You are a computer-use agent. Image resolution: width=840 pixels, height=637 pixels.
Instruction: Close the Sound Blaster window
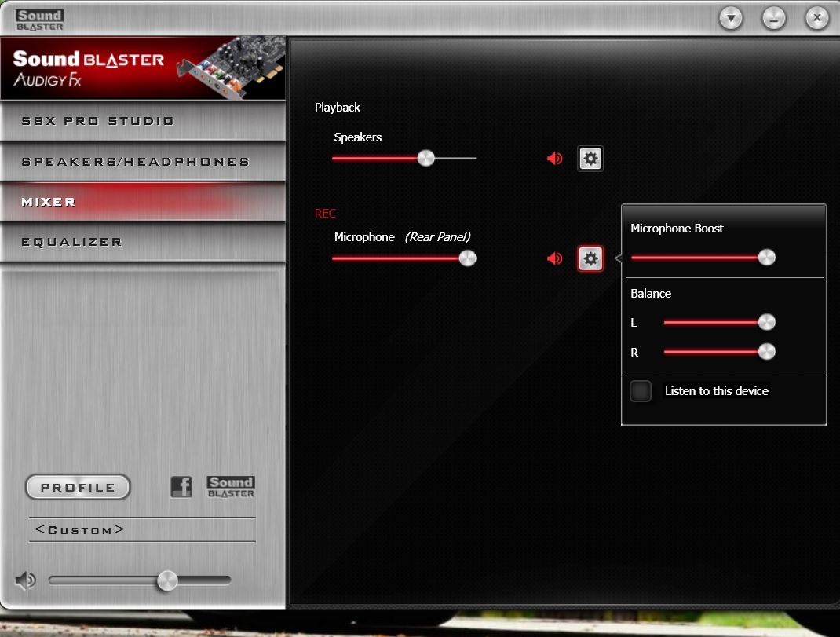click(x=817, y=19)
